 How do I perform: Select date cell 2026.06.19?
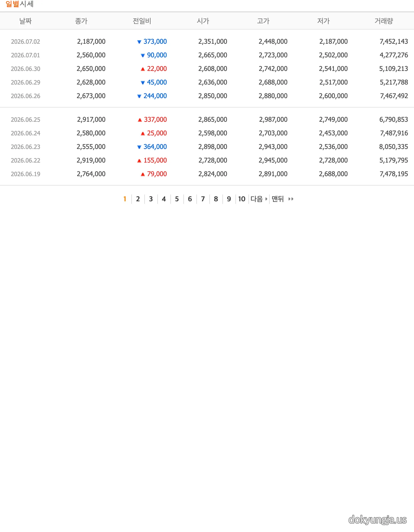[25, 174]
